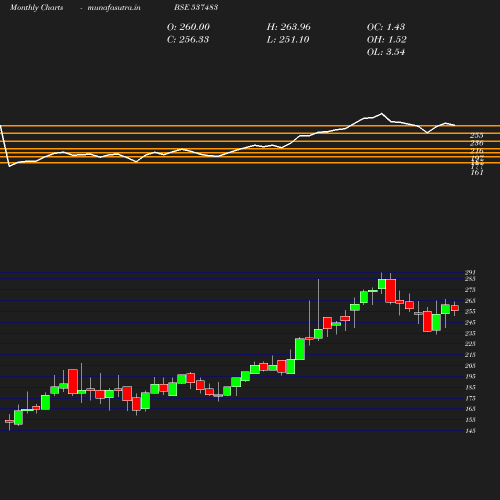Select the high value "H: 263.96"
Image resolution: width=500 pixels, height=500 pixels.
289,27
